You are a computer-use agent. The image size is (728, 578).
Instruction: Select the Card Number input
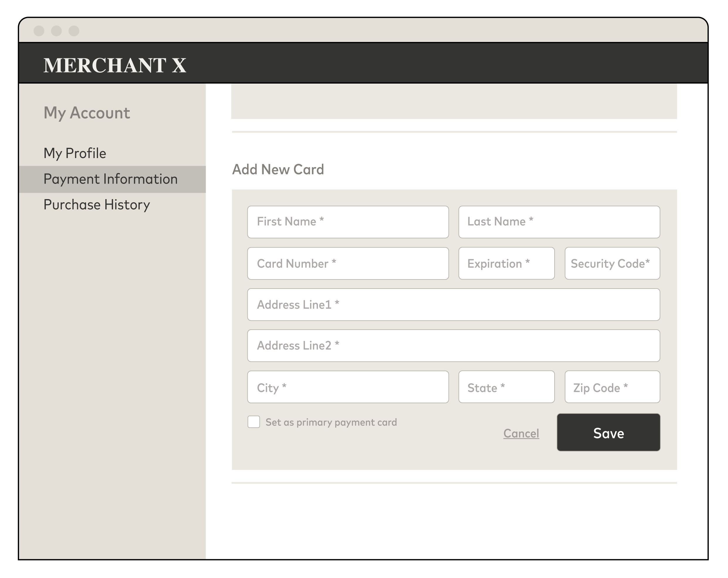click(x=348, y=264)
